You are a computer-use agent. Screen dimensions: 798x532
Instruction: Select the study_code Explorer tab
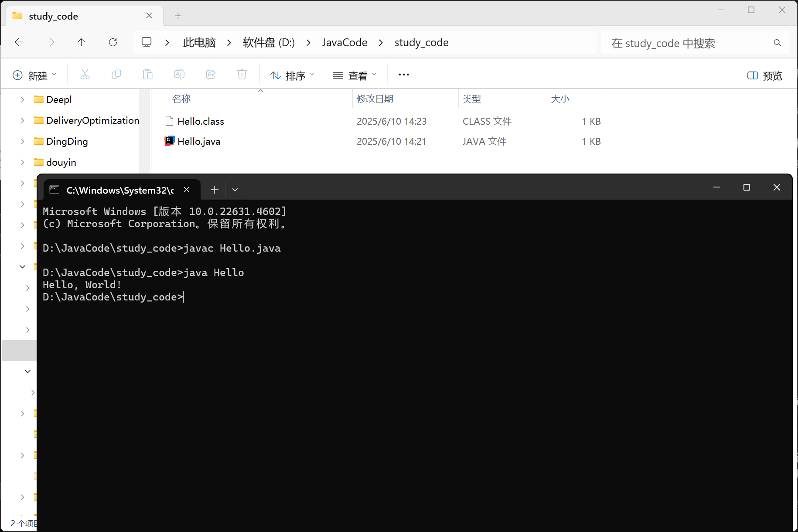click(84, 16)
